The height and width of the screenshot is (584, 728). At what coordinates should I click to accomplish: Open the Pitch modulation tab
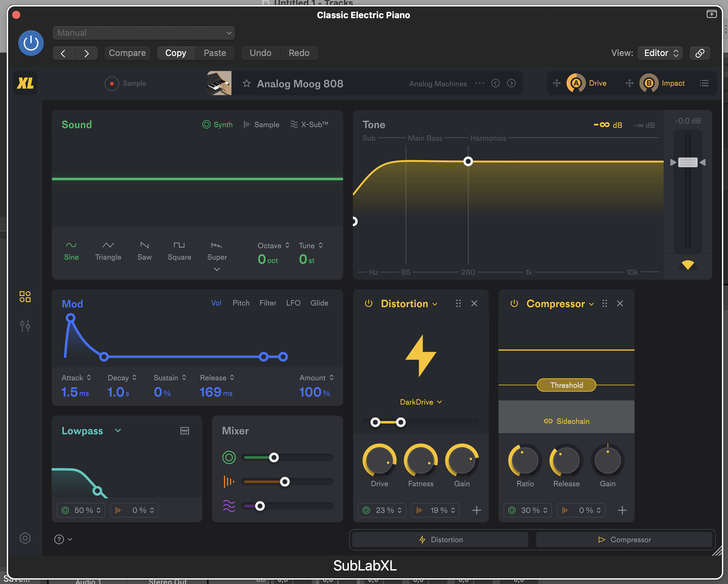241,303
